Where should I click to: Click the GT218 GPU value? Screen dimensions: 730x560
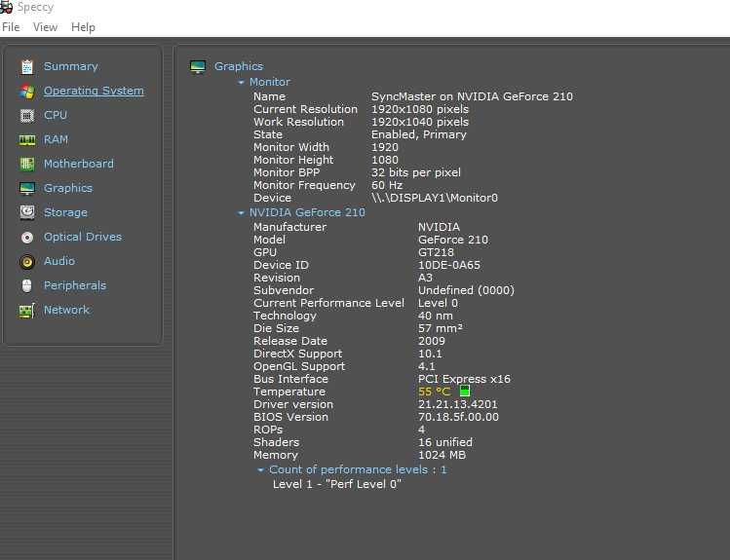[x=436, y=252]
